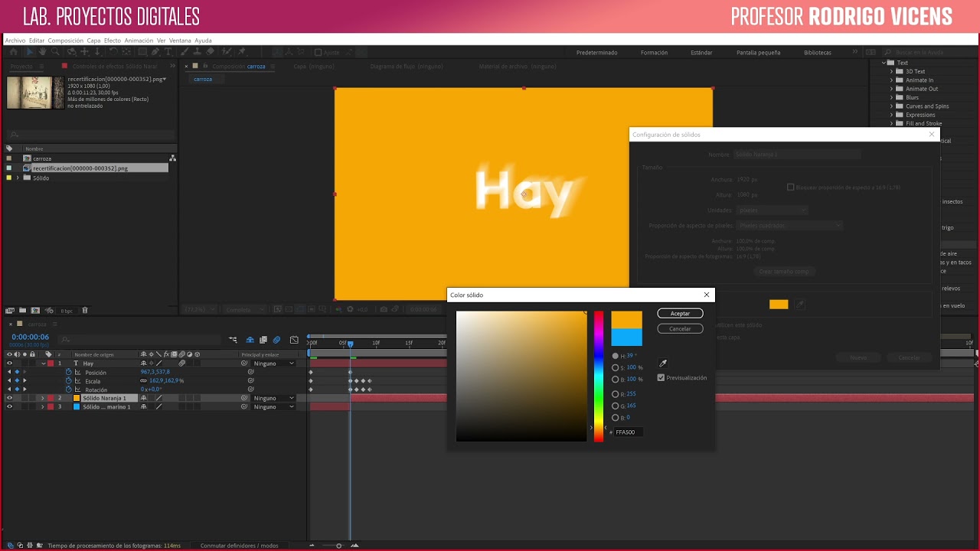This screenshot has height=551, width=980.
Task: Click the composition mini-flowchart icon in timeline
Action: pos(233,340)
